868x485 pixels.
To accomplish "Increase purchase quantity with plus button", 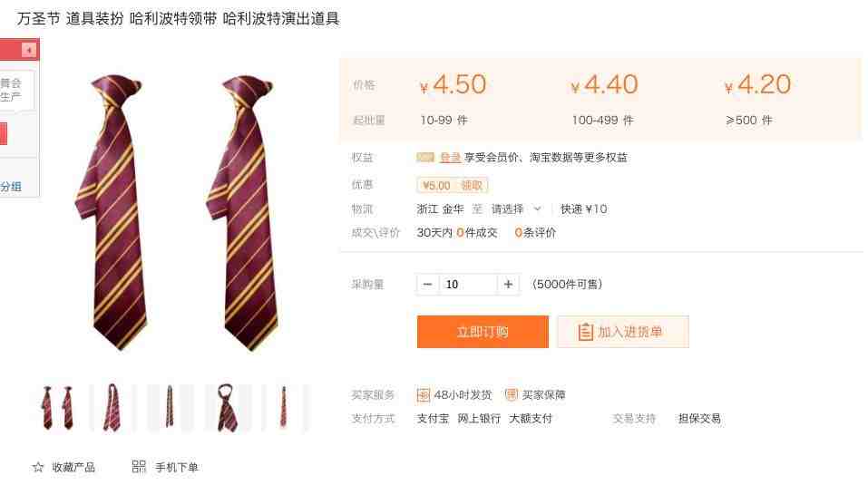I will tap(508, 285).
